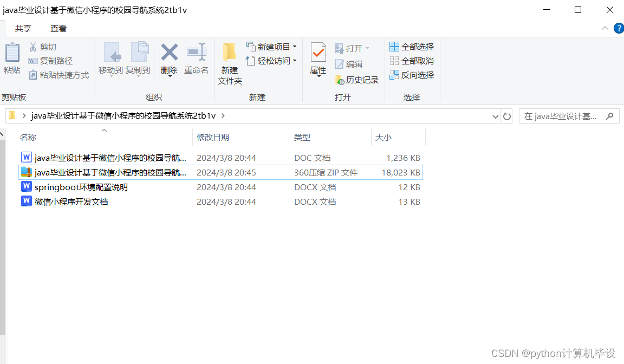Click the path segment java毕业设计...2tb1v
This screenshot has width=624, height=364.
(x=123, y=116)
